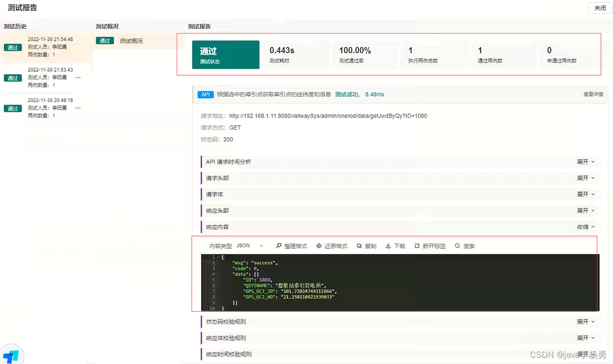The image size is (613, 364).
Task: Click the 通过 badge beside 测试概况
Action: [x=105, y=41]
